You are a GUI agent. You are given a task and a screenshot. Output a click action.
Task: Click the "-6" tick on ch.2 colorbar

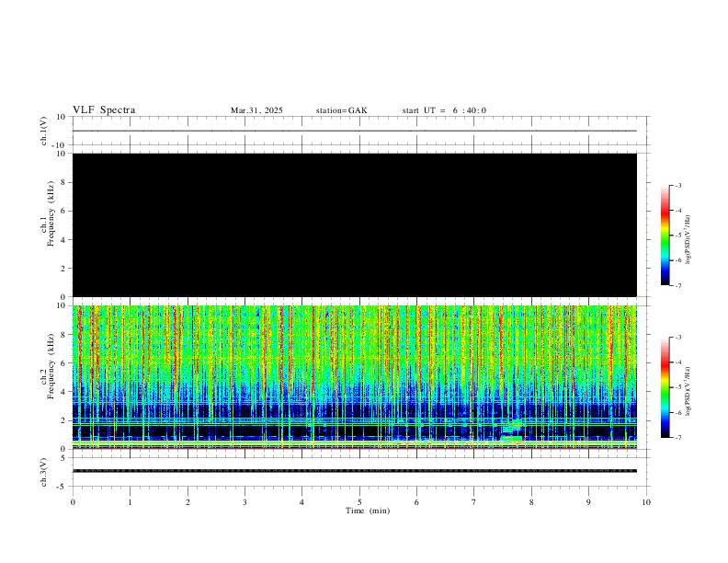click(x=678, y=412)
